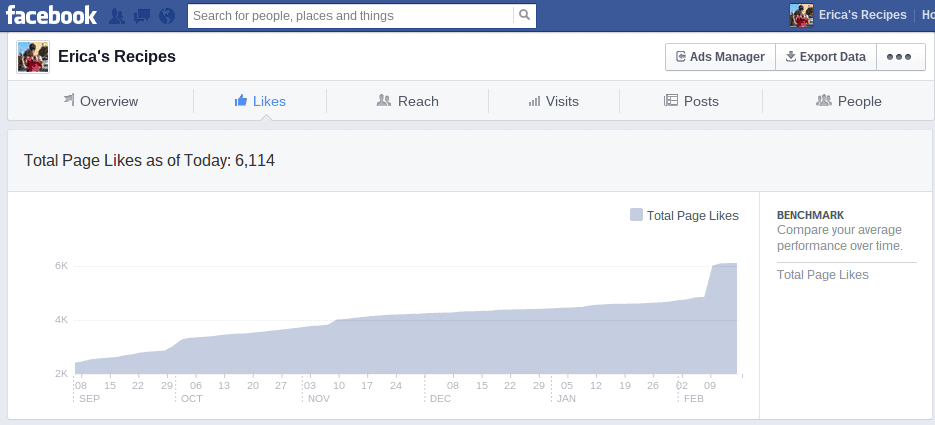Click the Ads Manager arrow icon
The width and height of the screenshot is (935, 425).
point(680,57)
